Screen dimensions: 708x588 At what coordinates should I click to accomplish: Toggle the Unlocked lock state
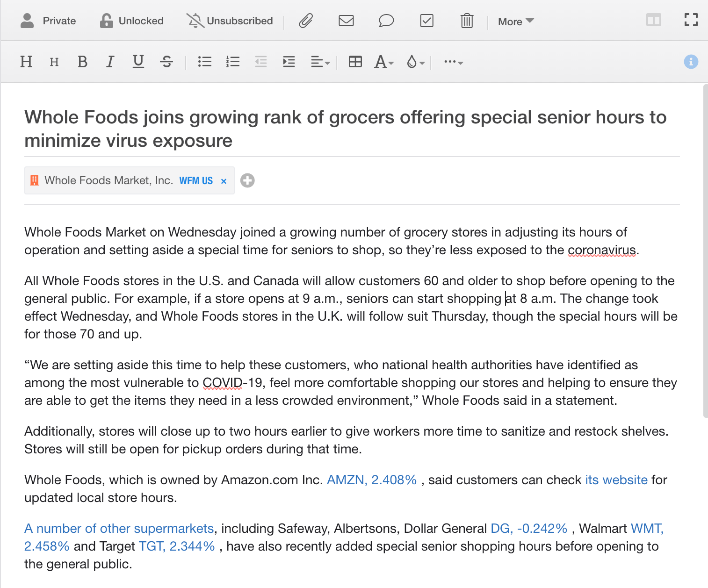pyautogui.click(x=131, y=21)
